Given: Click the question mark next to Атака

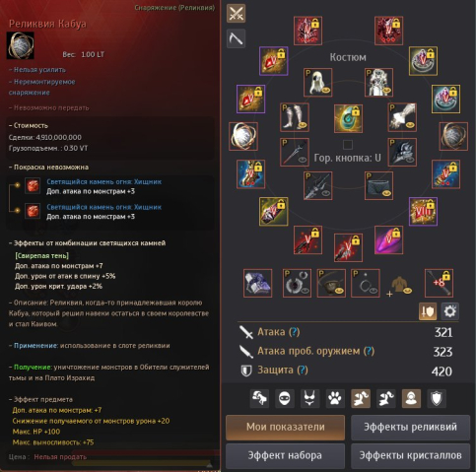Looking at the screenshot, I should tap(294, 332).
